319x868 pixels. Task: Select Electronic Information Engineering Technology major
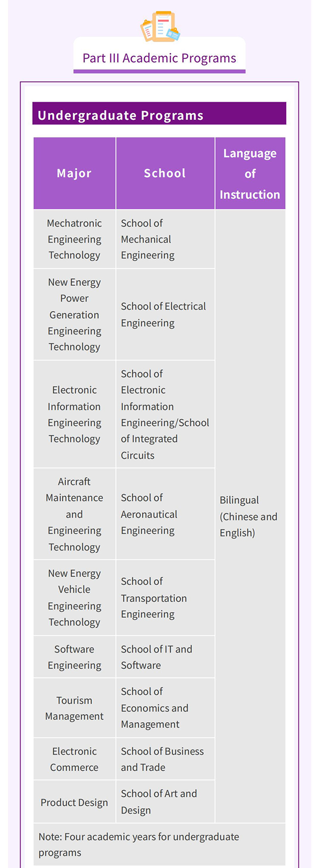74,414
